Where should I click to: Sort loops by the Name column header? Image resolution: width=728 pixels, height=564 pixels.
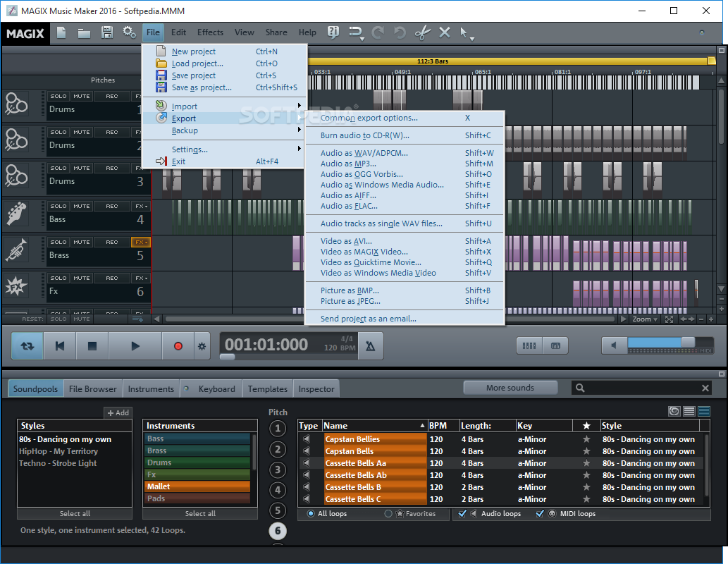tap(374, 426)
